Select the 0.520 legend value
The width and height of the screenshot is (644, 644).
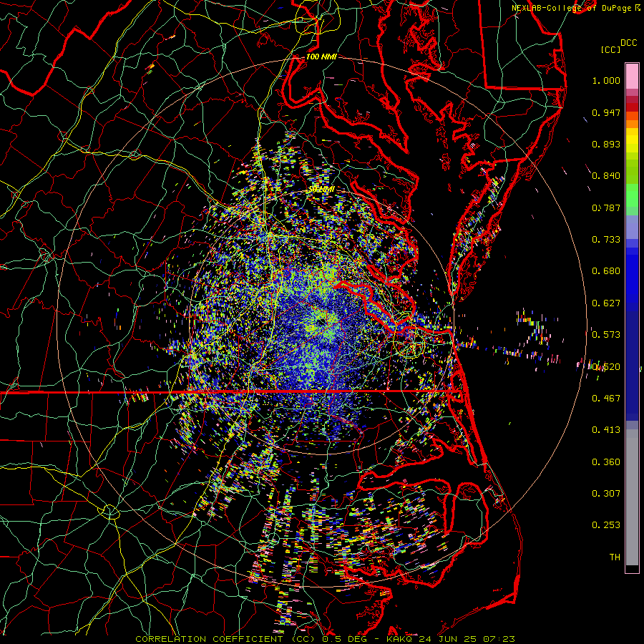click(606, 367)
